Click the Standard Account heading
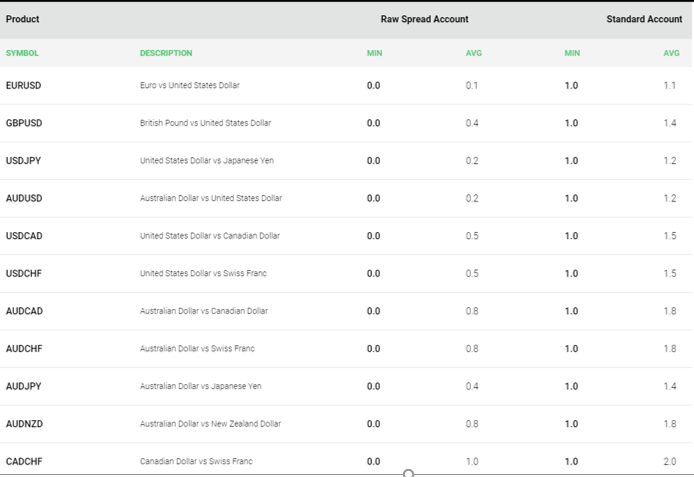Image resolution: width=694 pixels, height=477 pixels. tap(644, 19)
